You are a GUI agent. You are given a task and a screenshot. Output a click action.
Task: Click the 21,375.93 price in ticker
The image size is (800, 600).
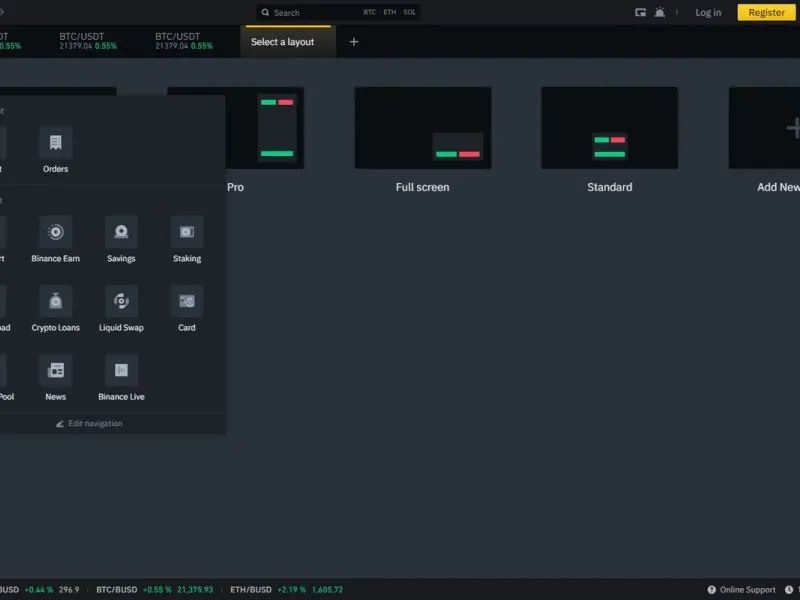point(195,590)
